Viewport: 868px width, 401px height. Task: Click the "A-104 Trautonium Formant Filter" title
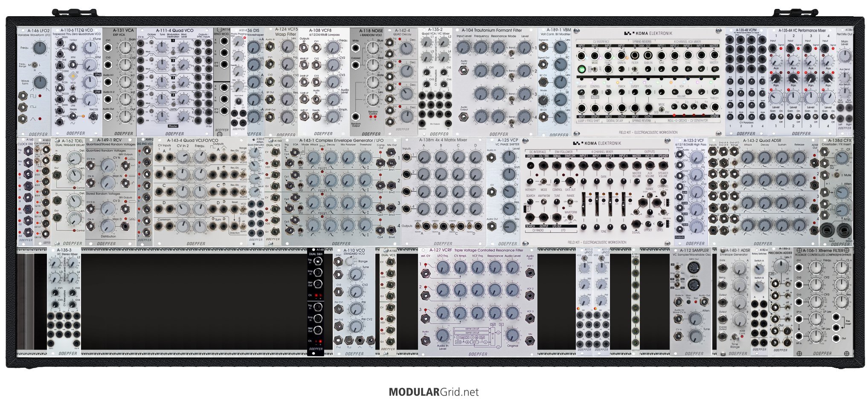click(x=492, y=30)
